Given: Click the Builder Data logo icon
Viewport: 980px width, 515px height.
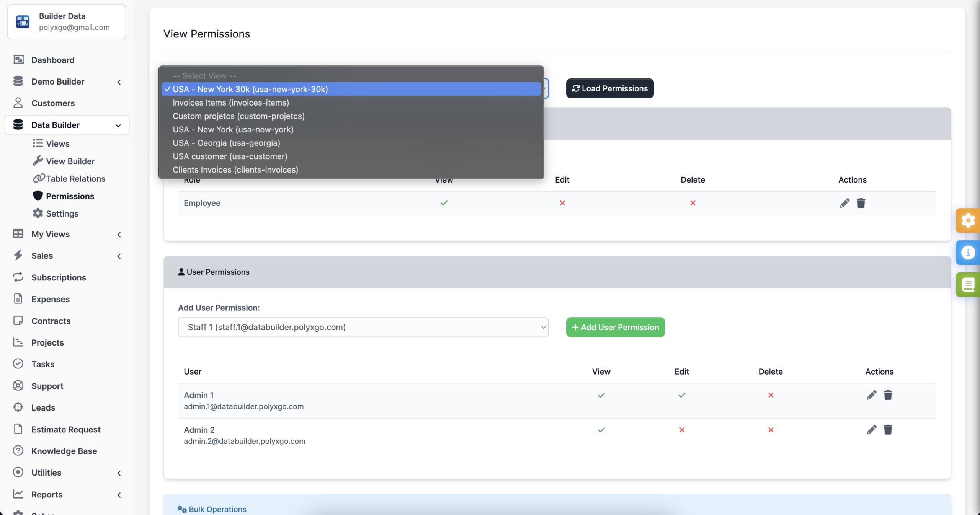Looking at the screenshot, I should pos(23,22).
